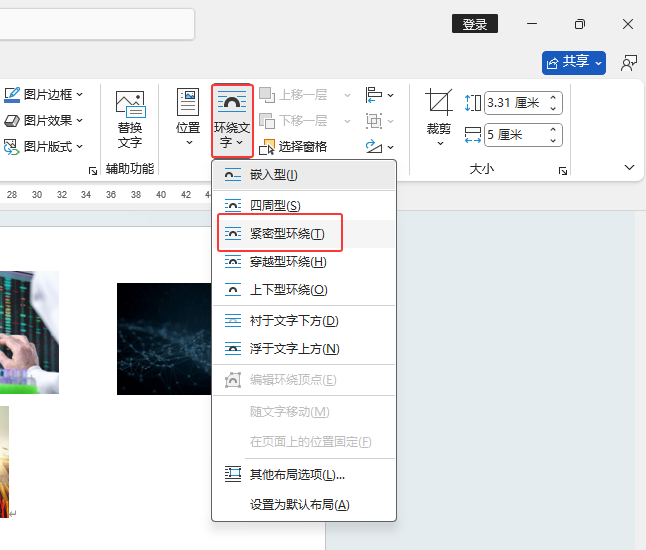This screenshot has width=646, height=550.
Task: Select In Front of Text 浮于文字上方(N)
Action: tap(304, 349)
